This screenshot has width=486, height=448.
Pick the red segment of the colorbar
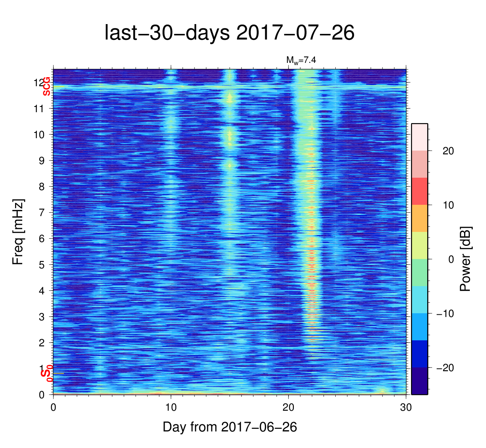point(419,191)
